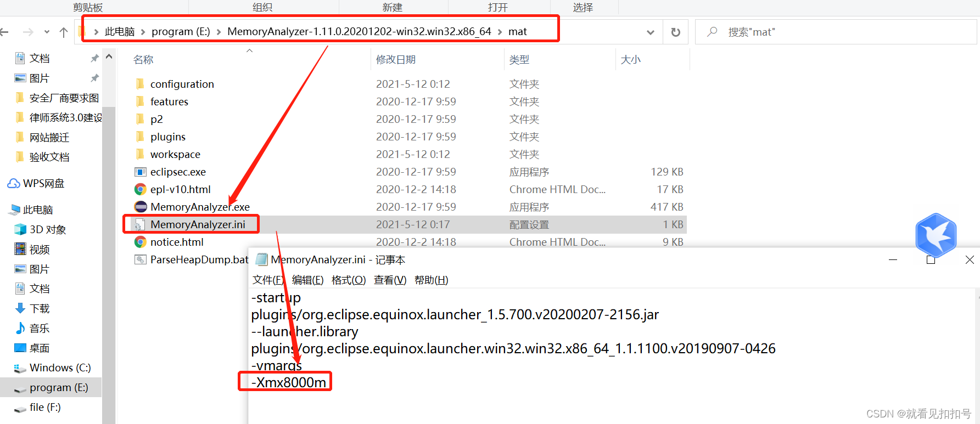This screenshot has height=424, width=980.
Task: Open Notepad 文件(F) menu
Action: coord(268,280)
